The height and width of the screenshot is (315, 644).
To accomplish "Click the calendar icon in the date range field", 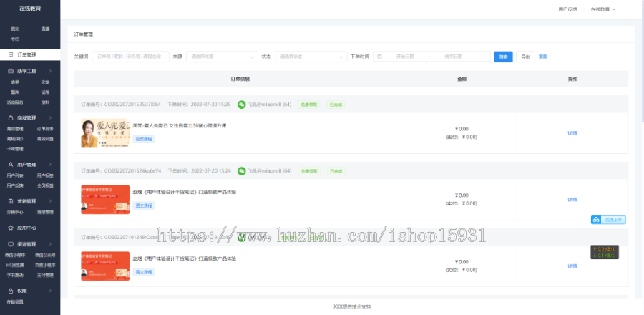I will point(379,57).
